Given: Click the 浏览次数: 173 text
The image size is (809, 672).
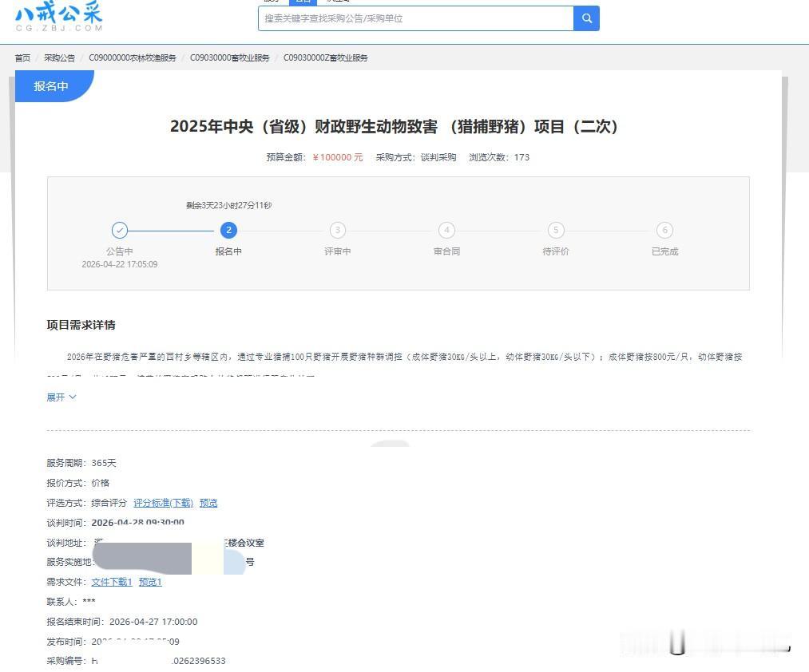Looking at the screenshot, I should click(499, 157).
